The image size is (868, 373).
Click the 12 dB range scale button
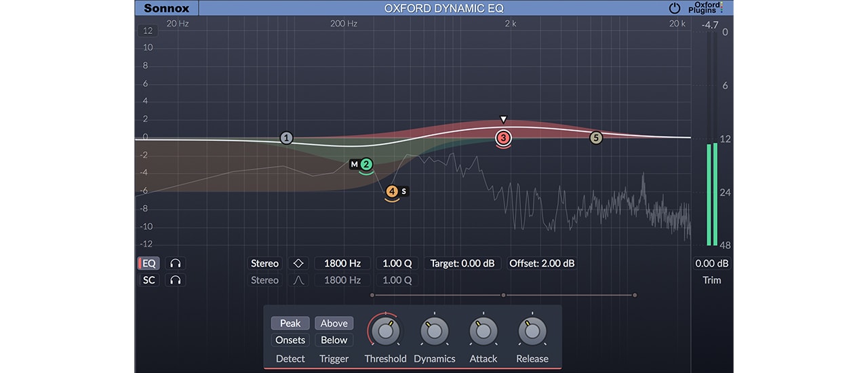click(x=149, y=31)
